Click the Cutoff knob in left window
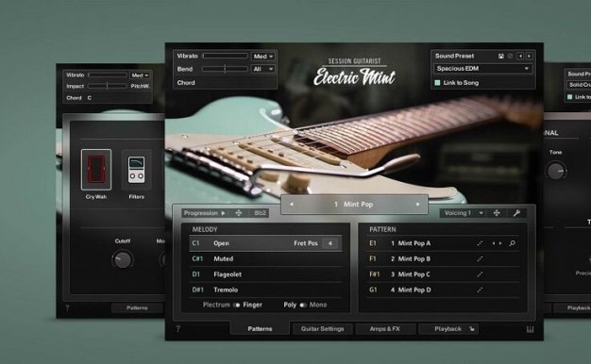The width and height of the screenshot is (591, 364). [123, 259]
